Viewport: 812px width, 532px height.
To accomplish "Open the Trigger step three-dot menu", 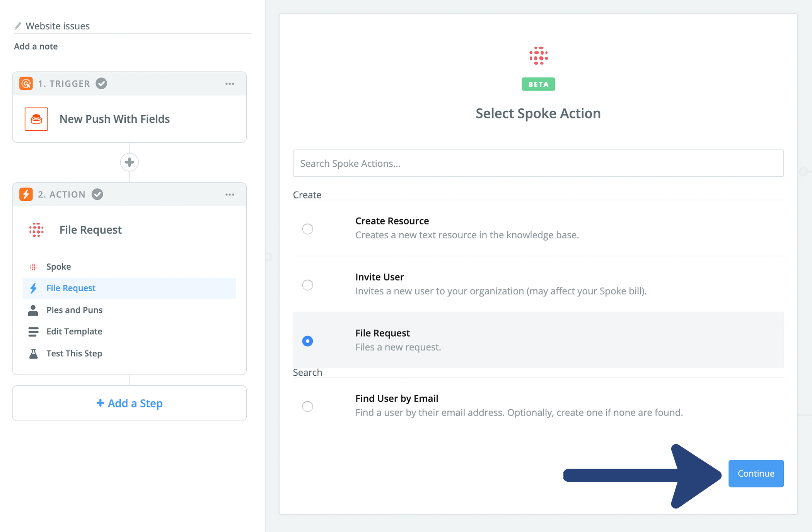I will pos(230,84).
